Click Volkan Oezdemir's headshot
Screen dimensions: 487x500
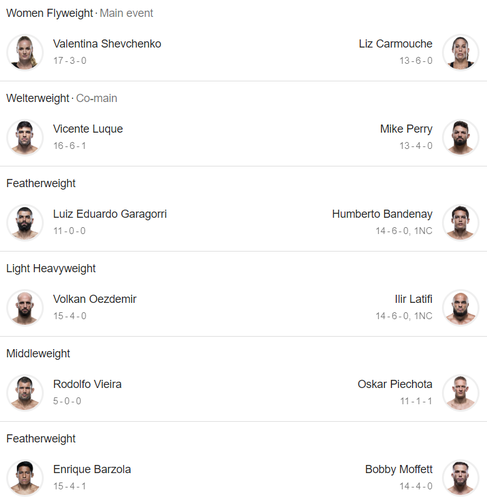(25, 307)
